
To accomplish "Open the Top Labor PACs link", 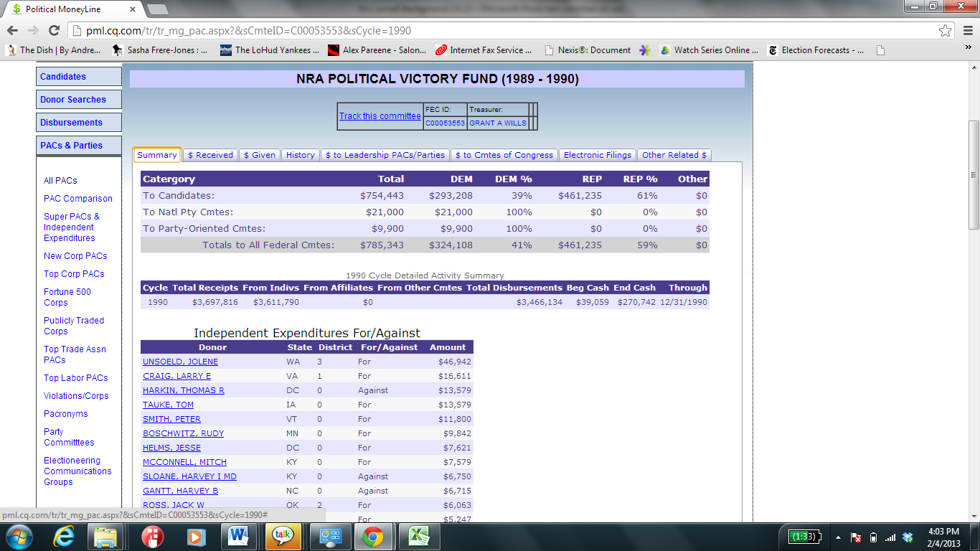I will click(x=76, y=378).
